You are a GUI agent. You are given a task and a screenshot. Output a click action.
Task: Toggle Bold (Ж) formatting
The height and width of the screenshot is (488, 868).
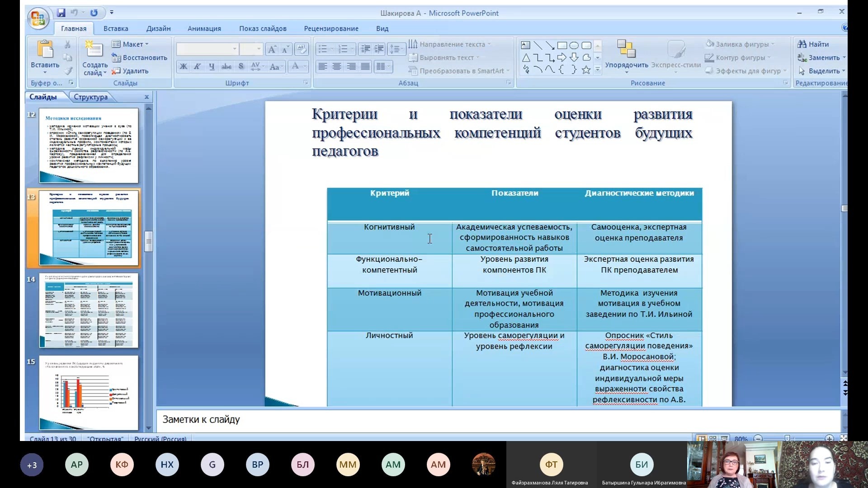click(x=183, y=66)
